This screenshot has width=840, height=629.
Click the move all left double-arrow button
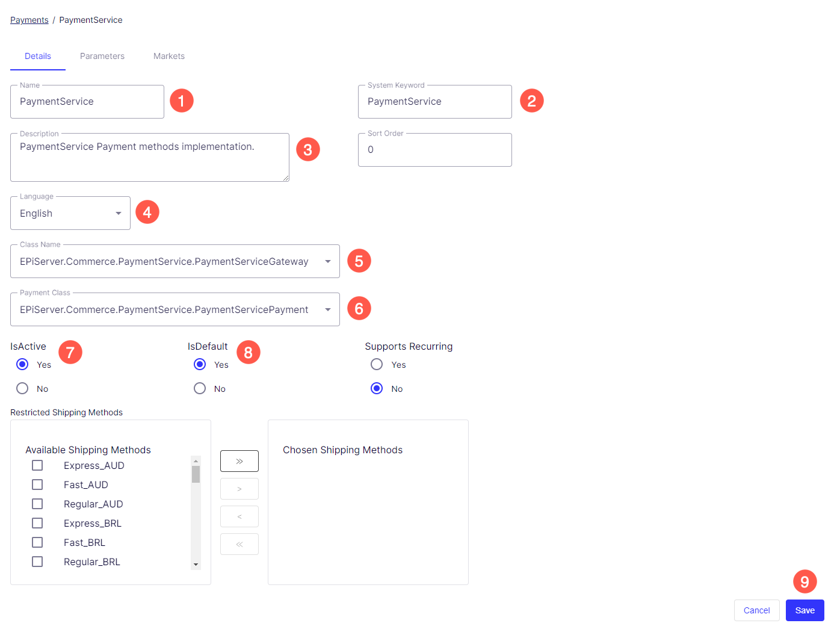click(239, 544)
